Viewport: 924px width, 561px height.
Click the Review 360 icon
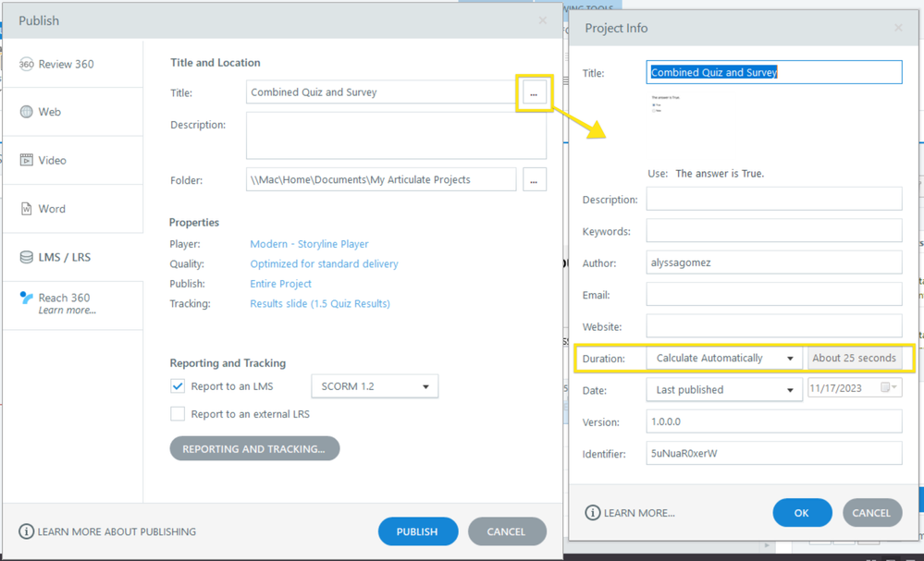27,64
